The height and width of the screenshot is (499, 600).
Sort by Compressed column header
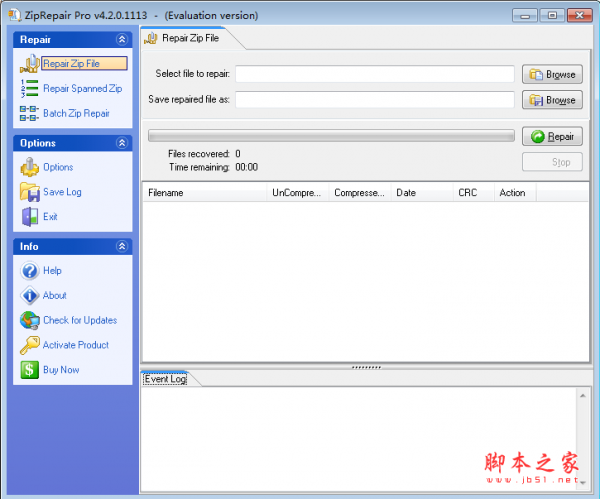[360, 193]
